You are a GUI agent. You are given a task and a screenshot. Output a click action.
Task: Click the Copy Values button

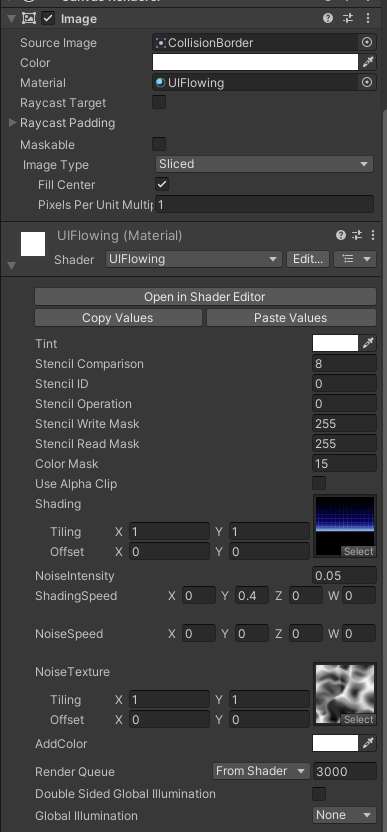pos(118,318)
